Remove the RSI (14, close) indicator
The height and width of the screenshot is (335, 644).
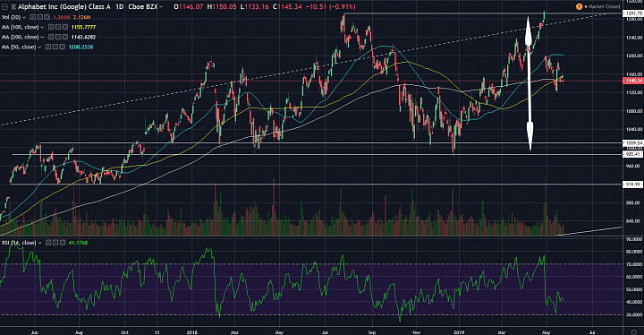(x=63, y=243)
